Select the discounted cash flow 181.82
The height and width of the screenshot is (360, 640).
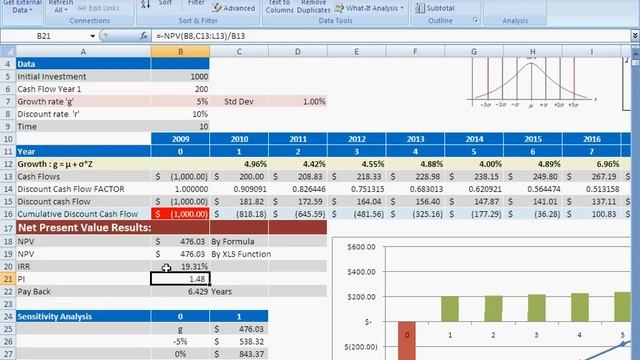[x=239, y=202]
